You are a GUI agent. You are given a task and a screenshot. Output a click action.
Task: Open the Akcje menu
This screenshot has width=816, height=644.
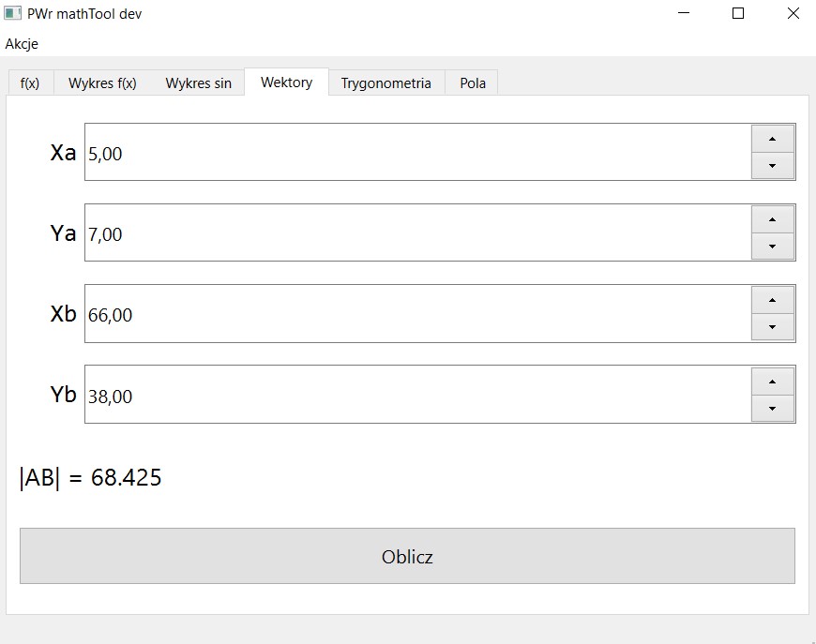point(23,44)
